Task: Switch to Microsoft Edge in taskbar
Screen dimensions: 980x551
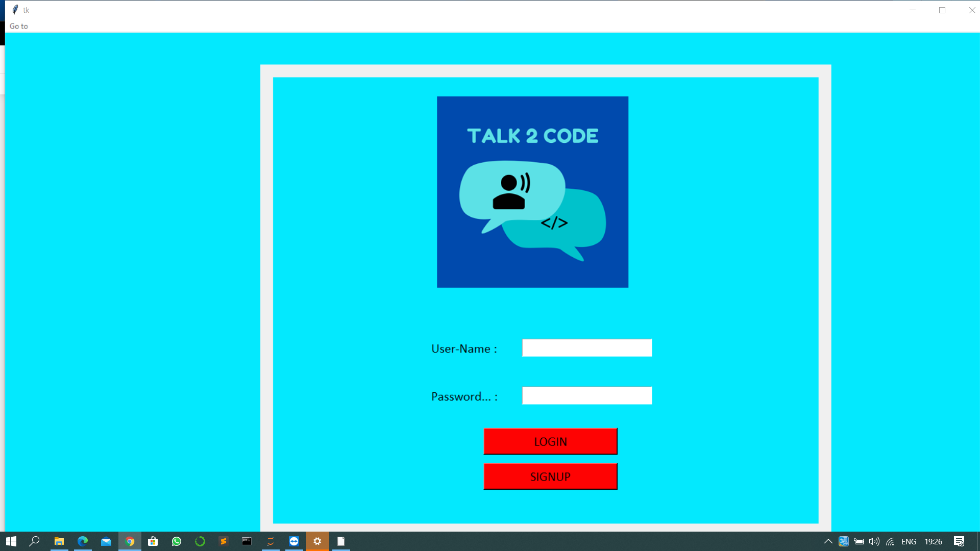Action: point(83,541)
